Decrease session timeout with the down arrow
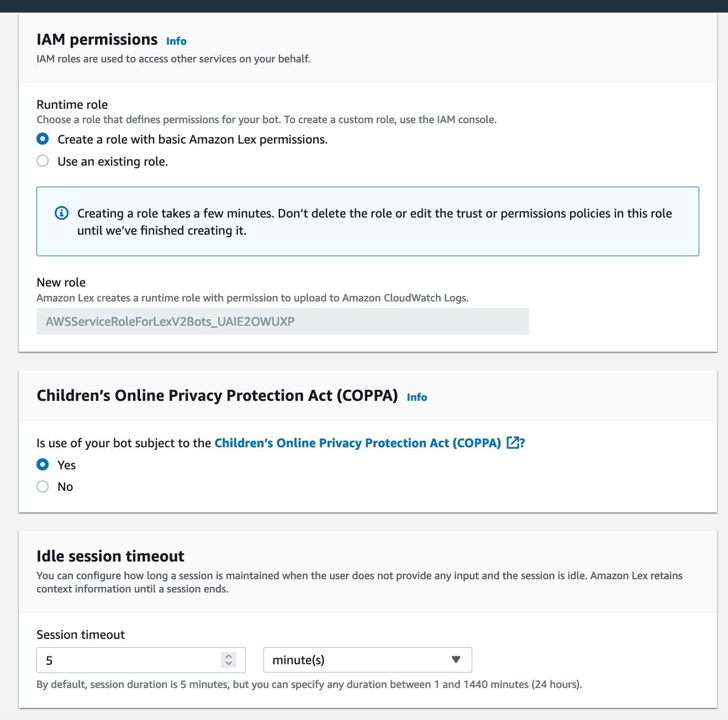The height and width of the screenshot is (720, 728). click(x=229, y=664)
